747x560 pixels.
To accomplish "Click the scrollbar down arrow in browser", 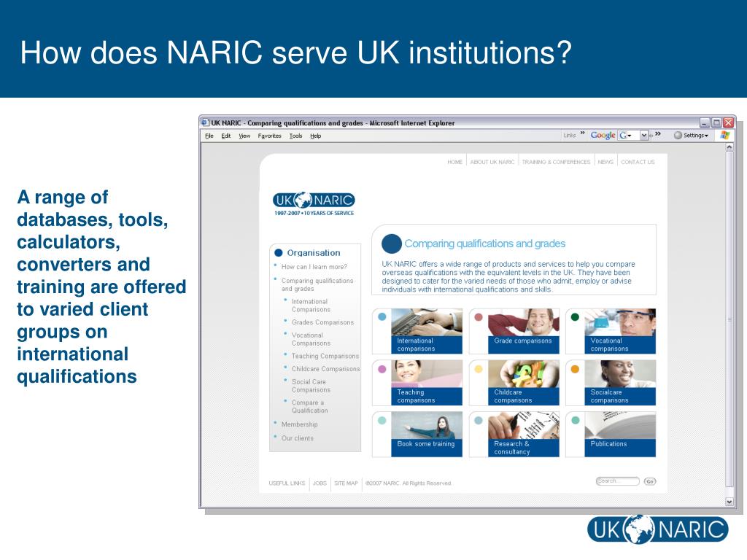I will click(729, 502).
